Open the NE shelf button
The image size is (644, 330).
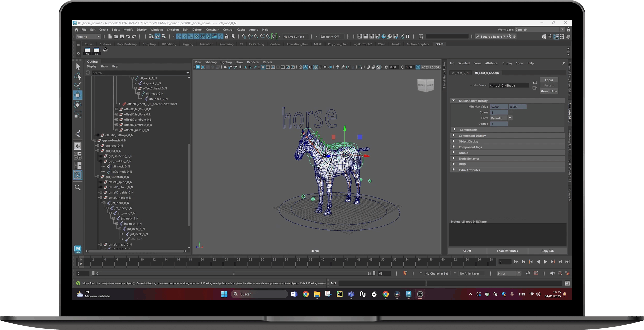(x=87, y=51)
